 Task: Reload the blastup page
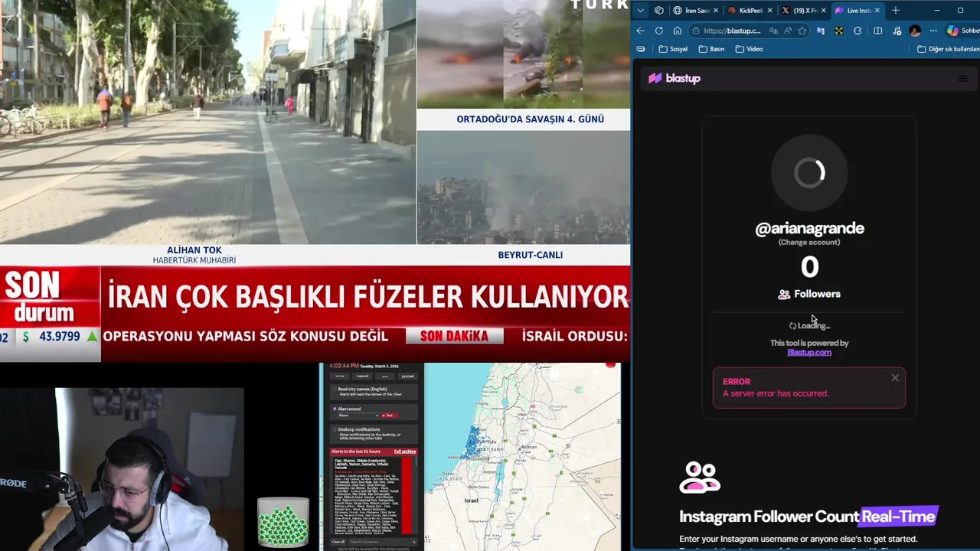pyautogui.click(x=659, y=31)
